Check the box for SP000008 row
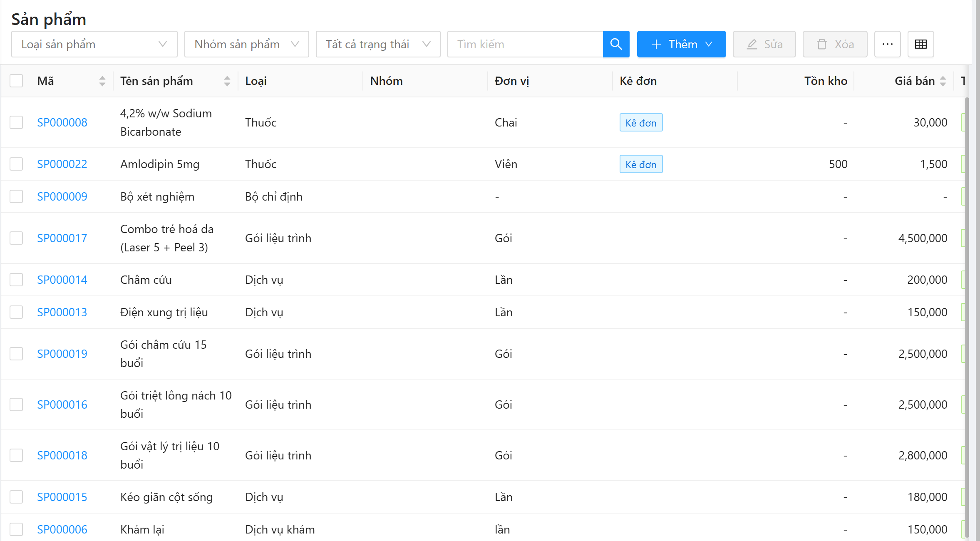The width and height of the screenshot is (980, 541). coord(16,122)
